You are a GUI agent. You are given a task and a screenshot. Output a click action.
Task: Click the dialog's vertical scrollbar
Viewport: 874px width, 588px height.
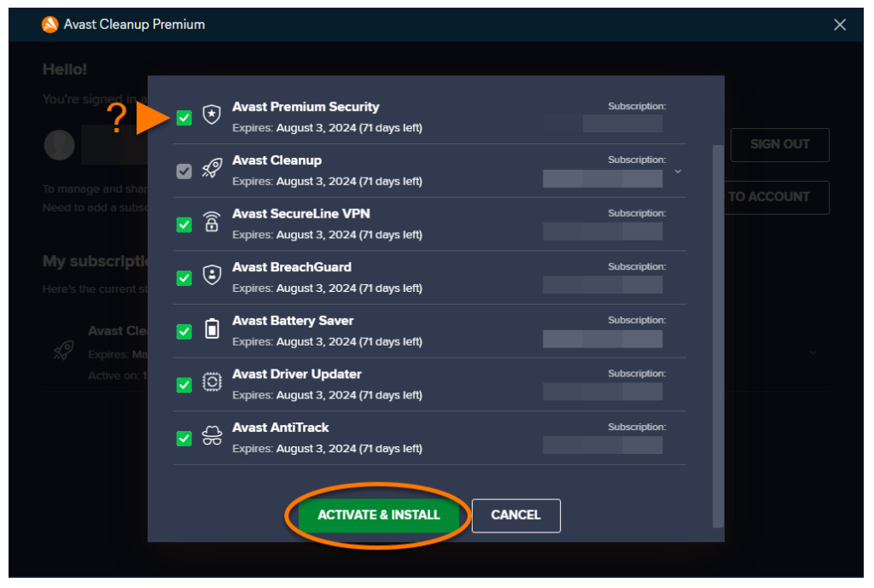(x=718, y=336)
